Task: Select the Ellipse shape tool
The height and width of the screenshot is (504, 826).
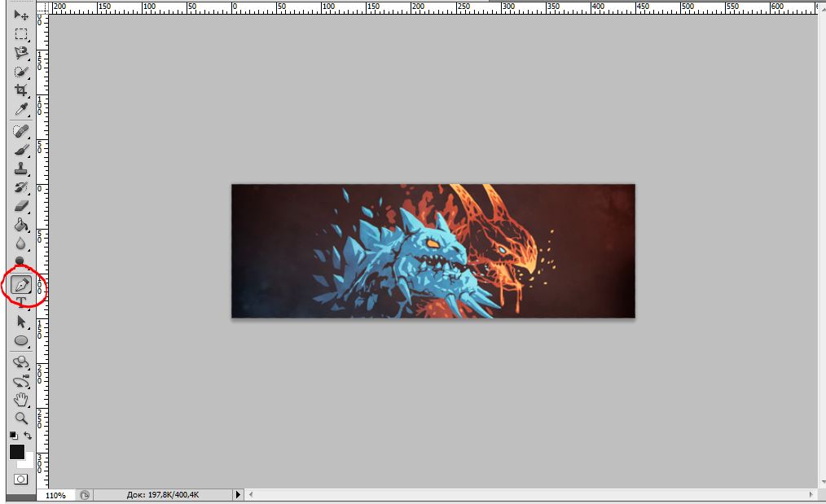Action: coord(21,340)
